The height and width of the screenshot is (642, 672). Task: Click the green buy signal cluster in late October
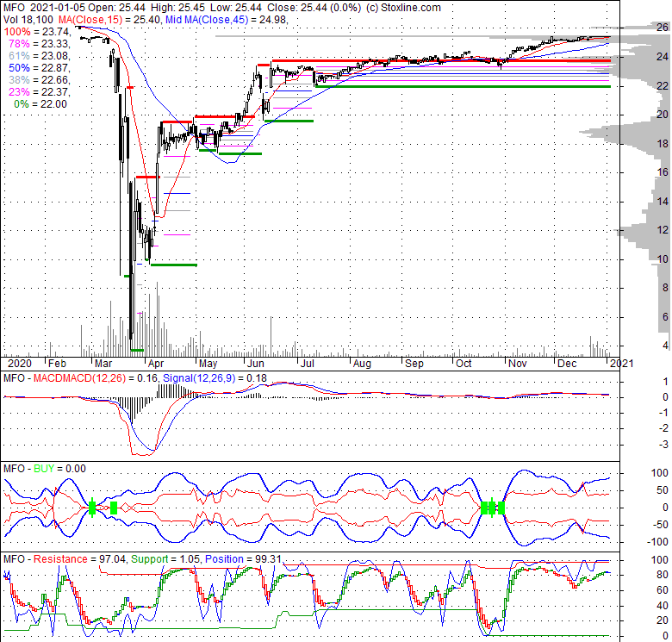click(x=493, y=508)
